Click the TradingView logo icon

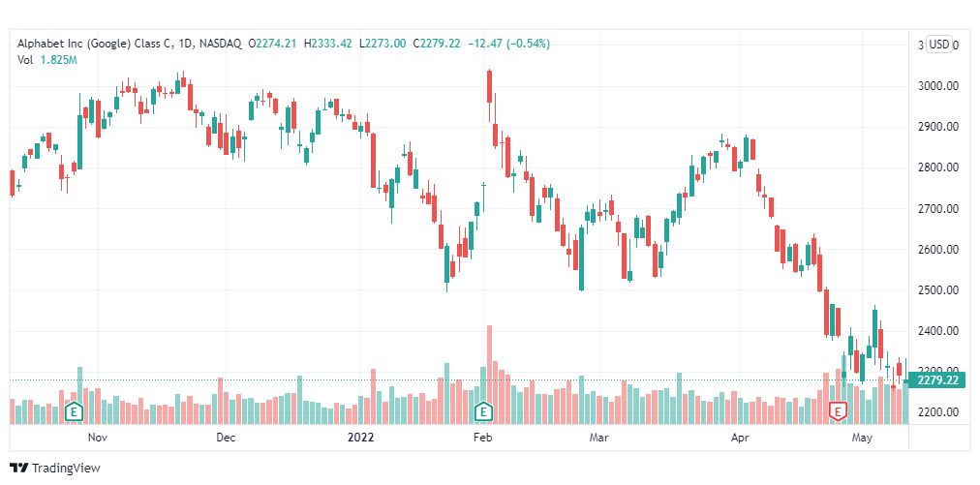[19, 468]
